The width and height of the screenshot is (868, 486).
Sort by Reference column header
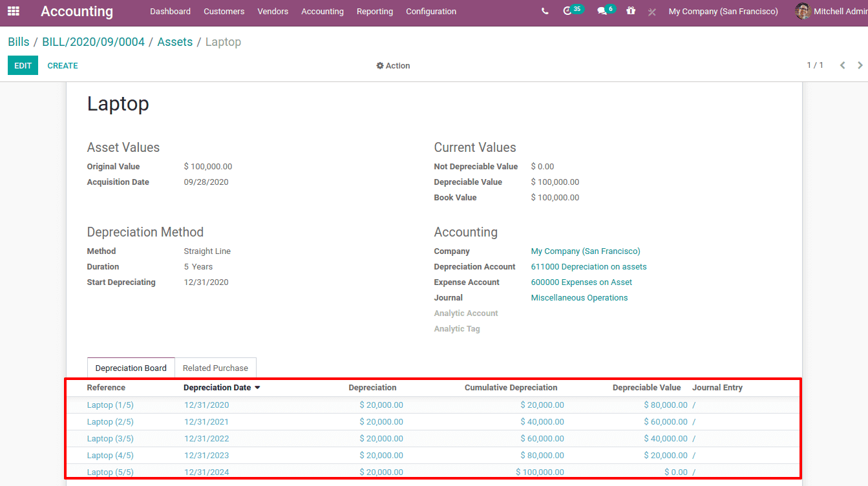(106, 388)
